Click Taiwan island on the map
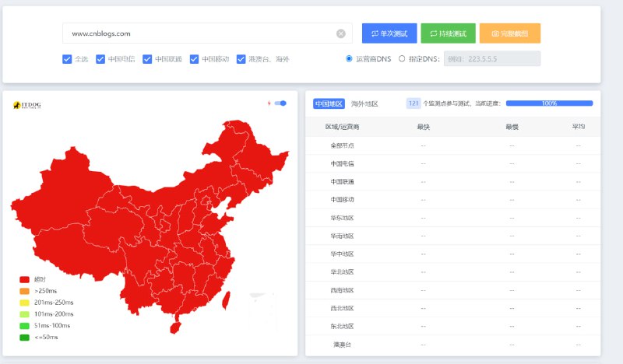Viewport: 623px width, 364px height. pyautogui.click(x=226, y=300)
